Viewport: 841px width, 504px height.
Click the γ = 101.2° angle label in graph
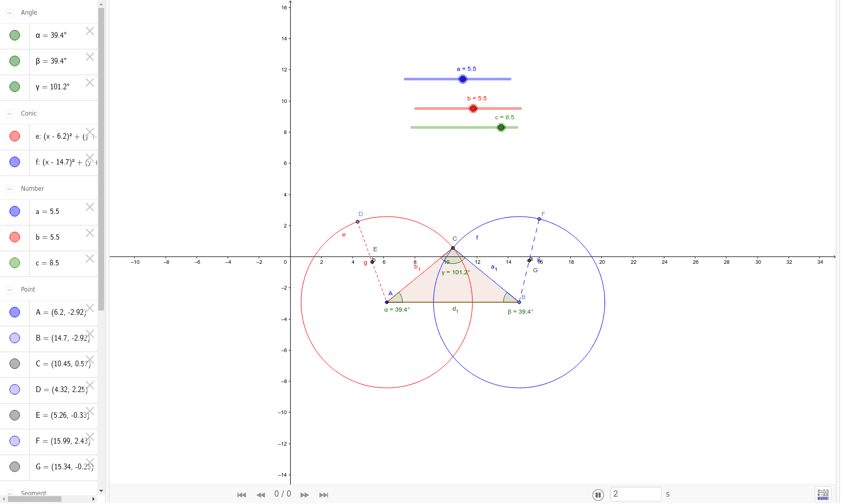[455, 272]
